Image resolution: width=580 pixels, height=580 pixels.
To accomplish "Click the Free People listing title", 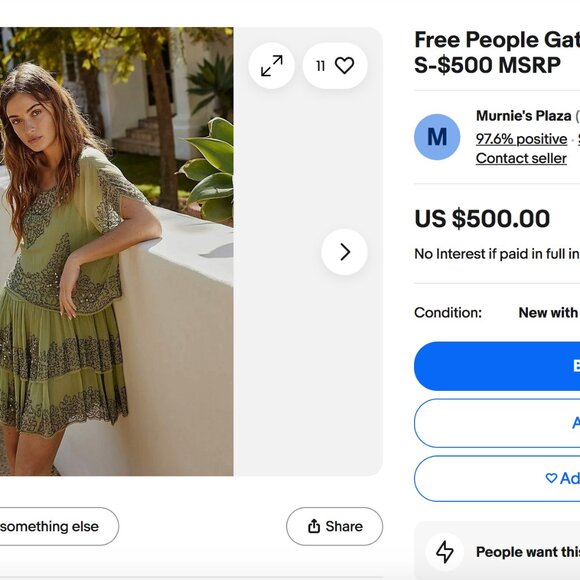I will tap(497, 52).
